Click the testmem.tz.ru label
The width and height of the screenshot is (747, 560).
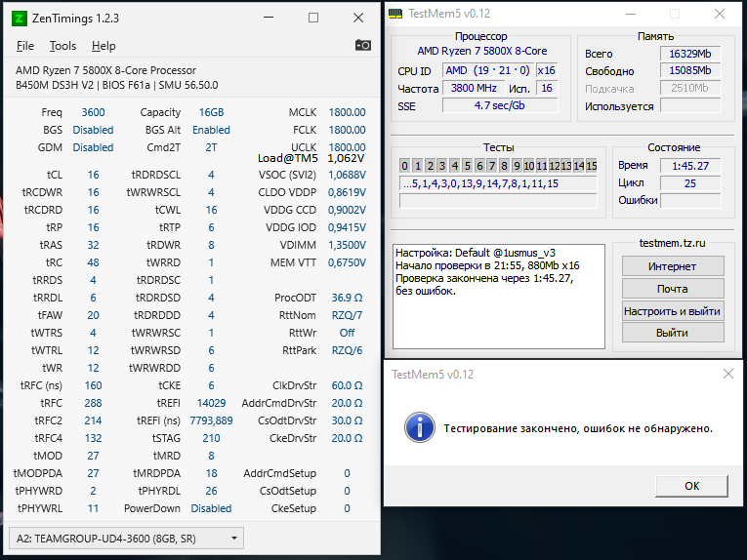[x=672, y=243]
